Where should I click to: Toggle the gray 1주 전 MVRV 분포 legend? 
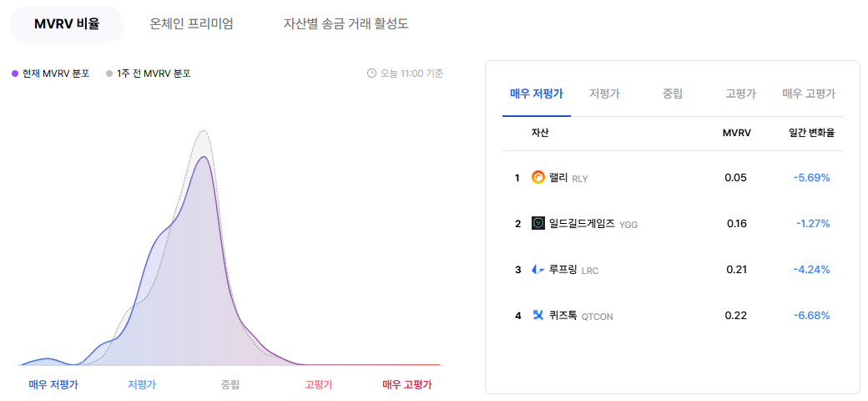[149, 74]
